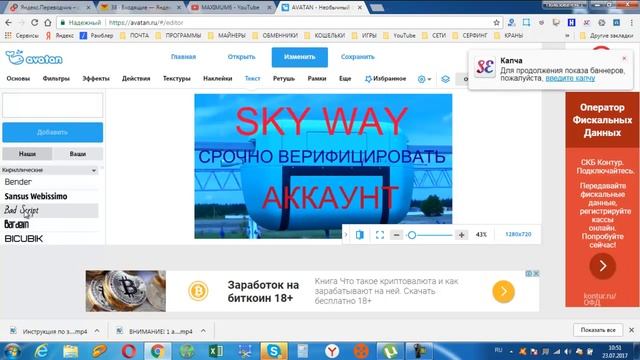
Task: Click the Avatan logo
Action: pyautogui.click(x=34, y=58)
